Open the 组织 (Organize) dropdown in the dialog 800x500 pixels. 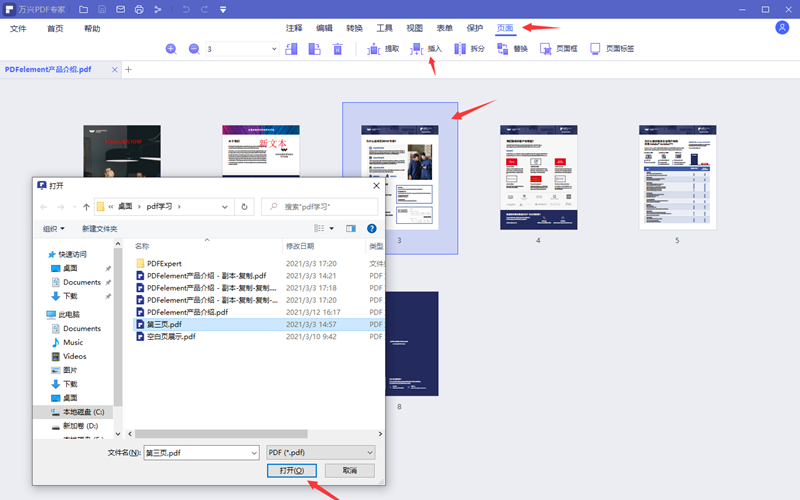(54, 228)
